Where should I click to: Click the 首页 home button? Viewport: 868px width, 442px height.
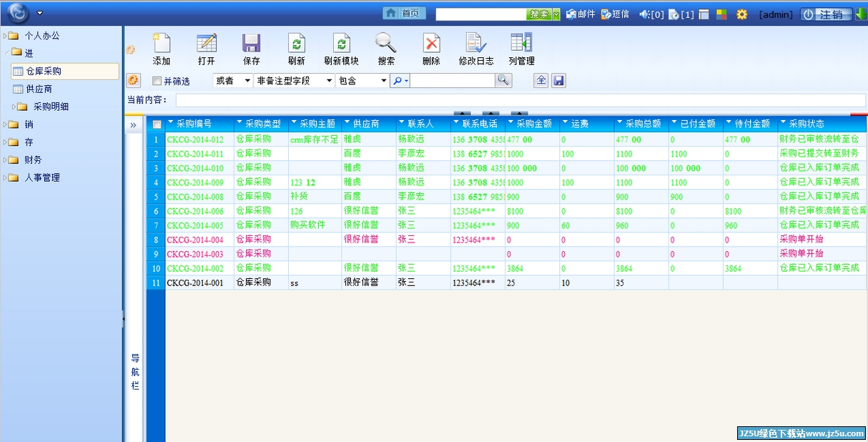(x=404, y=14)
